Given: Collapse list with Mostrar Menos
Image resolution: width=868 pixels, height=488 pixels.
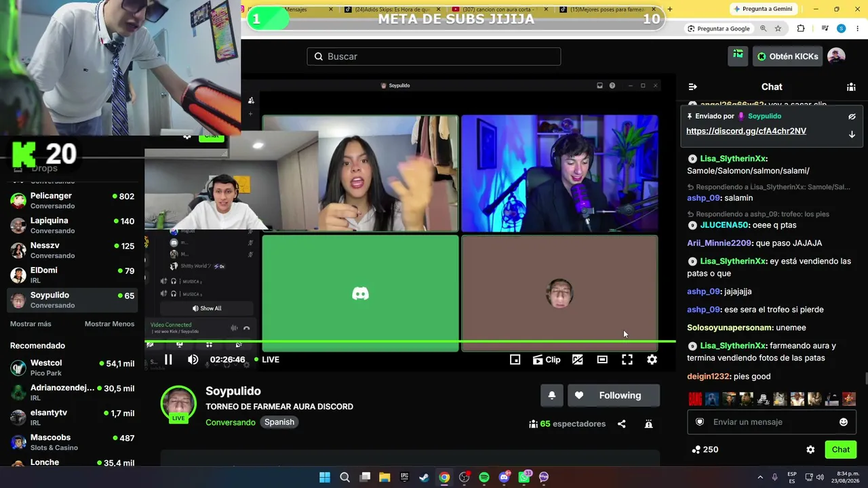Looking at the screenshot, I should (109, 324).
